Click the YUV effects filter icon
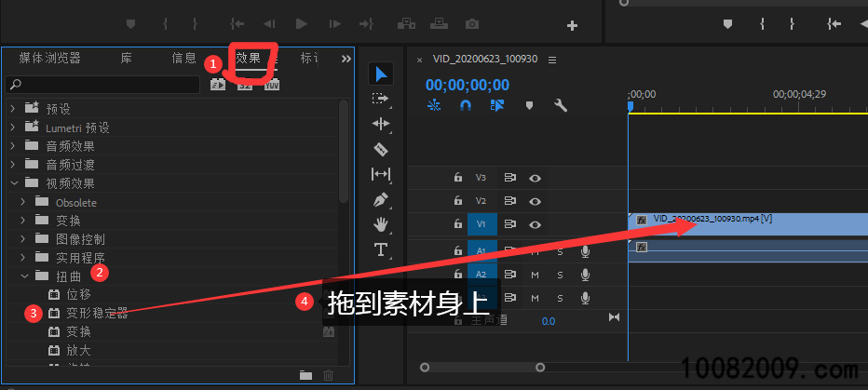868x390 pixels. pyautogui.click(x=272, y=85)
